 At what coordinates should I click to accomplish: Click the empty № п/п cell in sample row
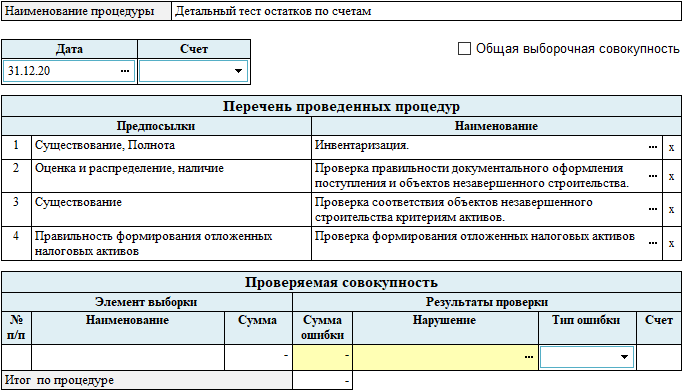tap(17, 357)
